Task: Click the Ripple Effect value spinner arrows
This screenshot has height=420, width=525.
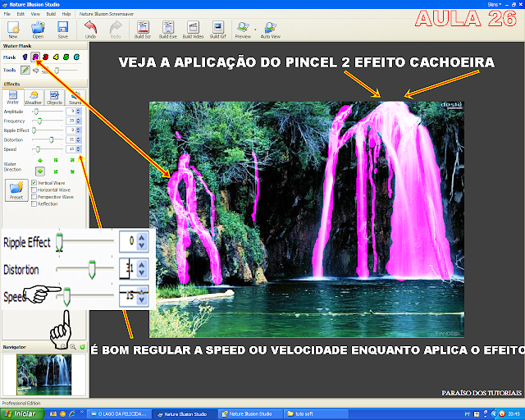Action: [79, 130]
